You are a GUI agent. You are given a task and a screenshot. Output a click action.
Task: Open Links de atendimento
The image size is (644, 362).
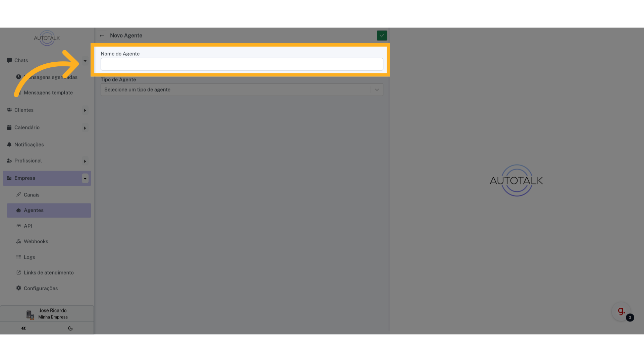[49, 273]
